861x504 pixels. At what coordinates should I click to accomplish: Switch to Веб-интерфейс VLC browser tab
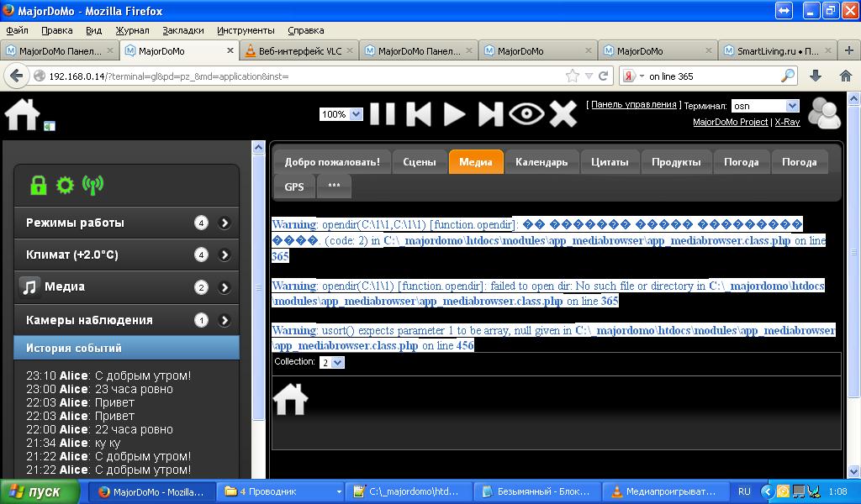click(299, 51)
